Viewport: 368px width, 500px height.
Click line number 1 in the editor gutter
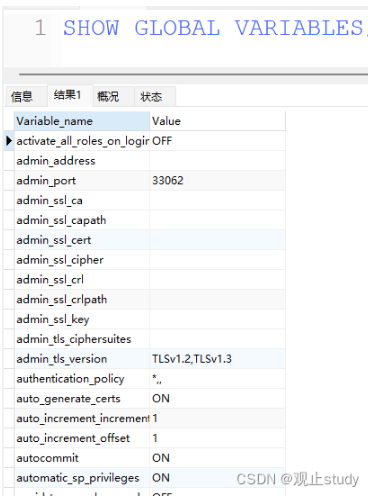40,28
